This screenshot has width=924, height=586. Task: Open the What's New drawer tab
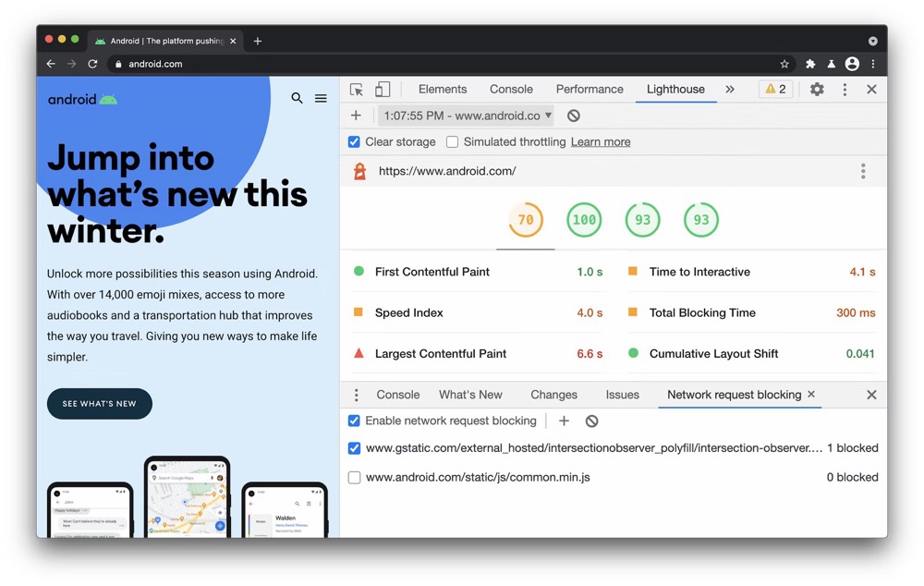(x=470, y=395)
